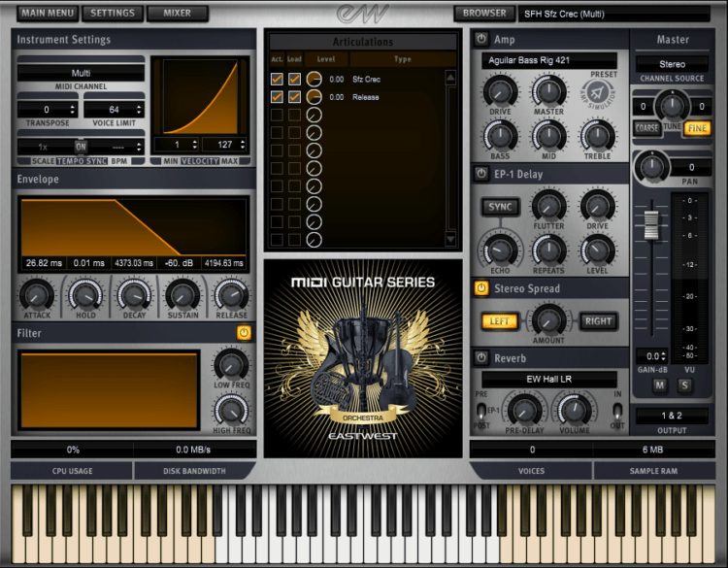Open the EW Hall LR reverb dropdown
This screenshot has width=728, height=568.
[548, 379]
